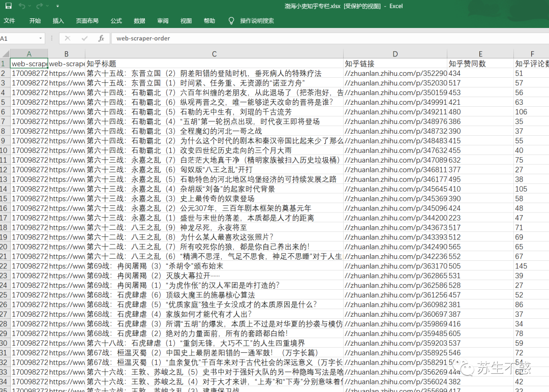The width and height of the screenshot is (549, 392).
Task: Select row 1 header
Action: click(5, 64)
